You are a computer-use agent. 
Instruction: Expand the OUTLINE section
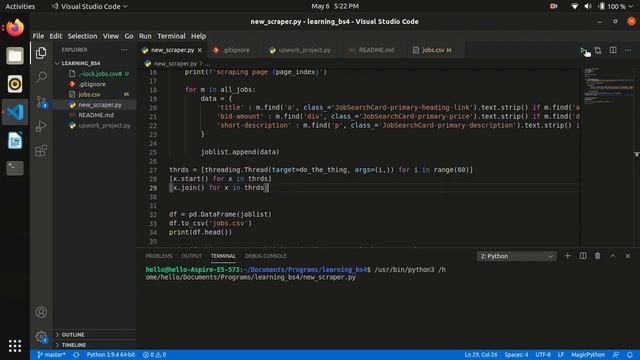(x=73, y=335)
